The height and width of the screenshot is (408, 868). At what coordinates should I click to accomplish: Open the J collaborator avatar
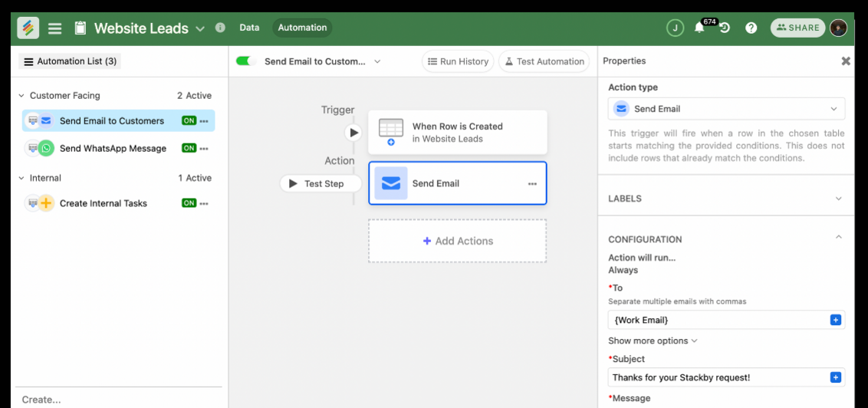[674, 28]
